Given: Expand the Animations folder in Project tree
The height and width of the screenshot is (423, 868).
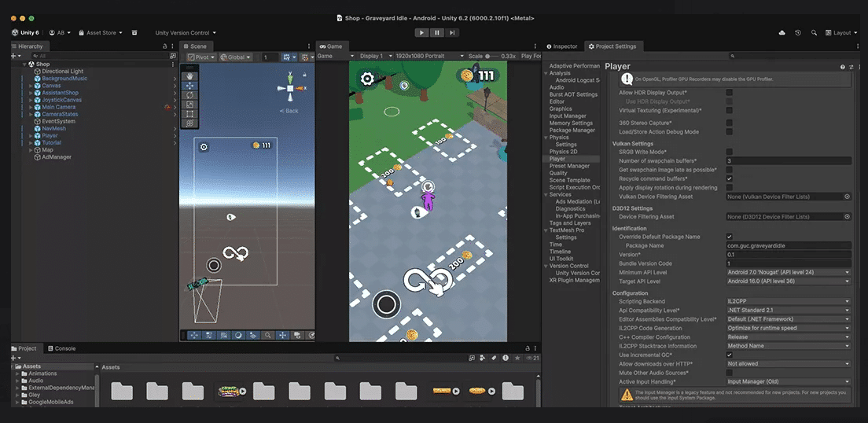Looking at the screenshot, I should click(x=18, y=373).
